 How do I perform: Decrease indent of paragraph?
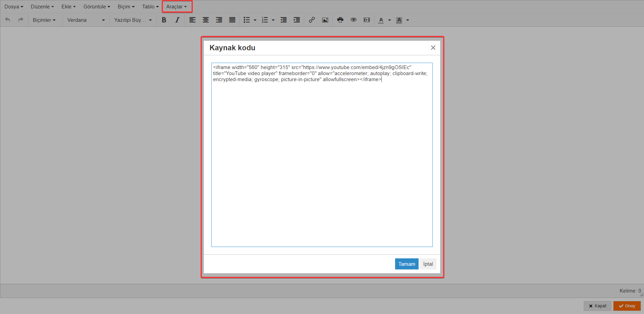(283, 20)
